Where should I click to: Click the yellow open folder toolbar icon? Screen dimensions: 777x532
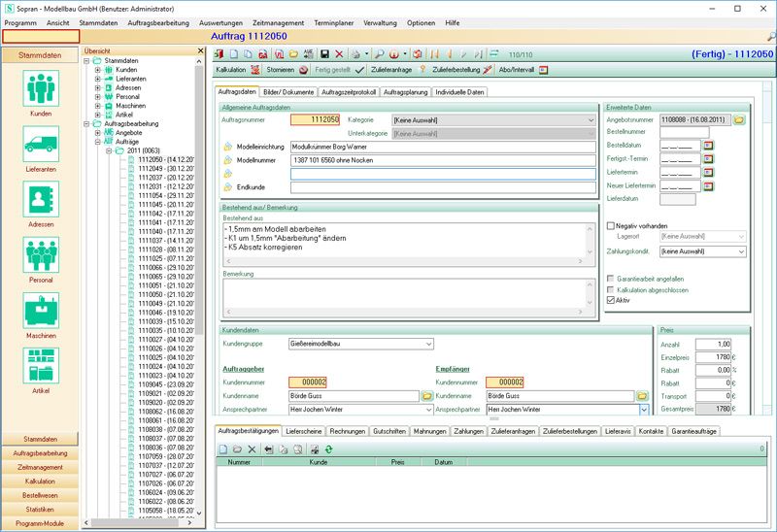[293, 54]
